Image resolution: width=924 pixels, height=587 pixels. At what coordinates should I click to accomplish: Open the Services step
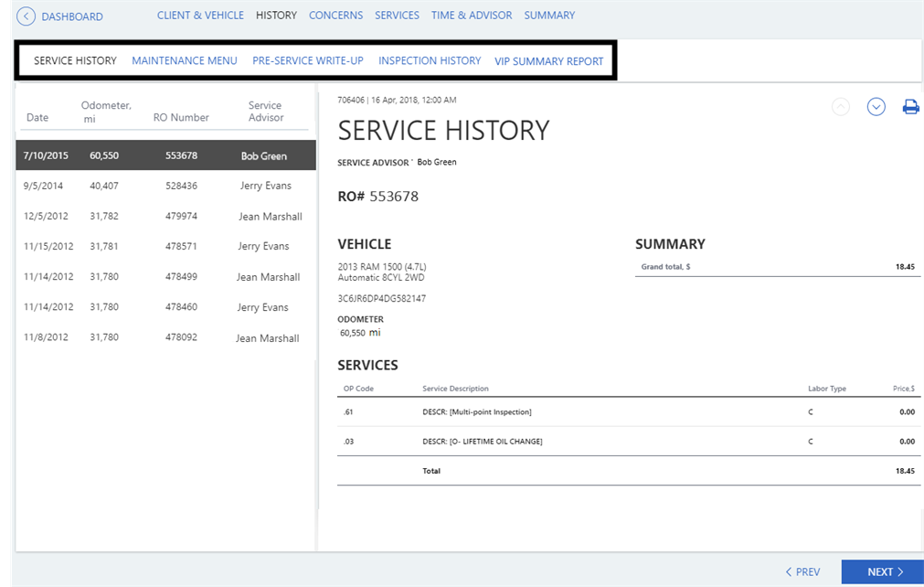pyautogui.click(x=397, y=16)
